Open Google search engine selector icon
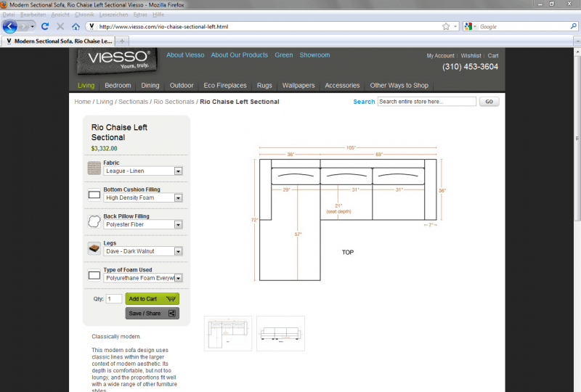 click(x=470, y=27)
